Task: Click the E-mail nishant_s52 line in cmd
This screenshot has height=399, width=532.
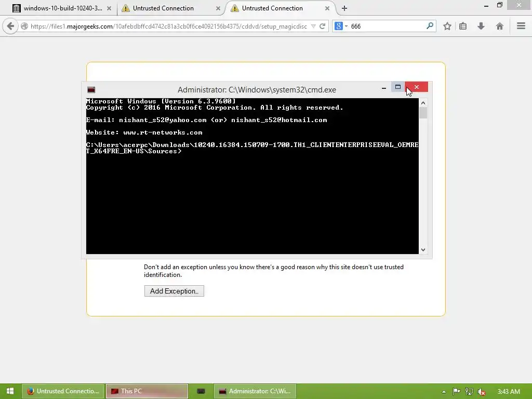Action: (207, 120)
